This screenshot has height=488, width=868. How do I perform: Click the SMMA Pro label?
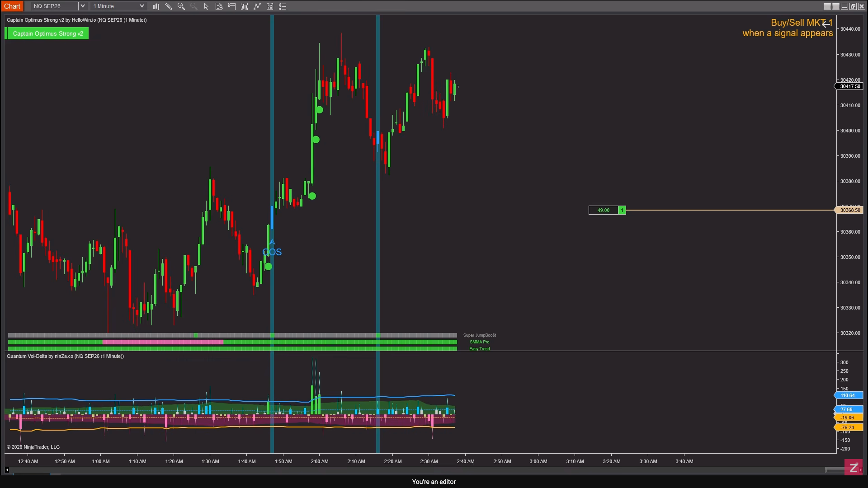(x=480, y=342)
